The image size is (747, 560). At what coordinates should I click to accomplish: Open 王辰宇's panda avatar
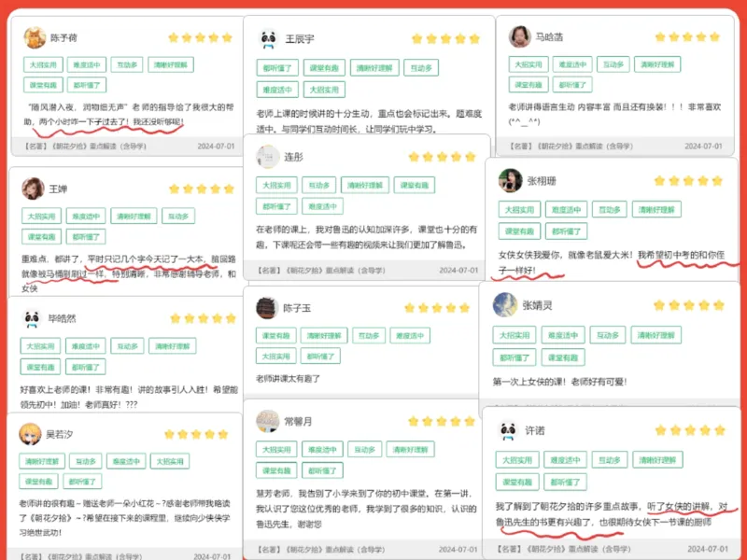point(268,38)
